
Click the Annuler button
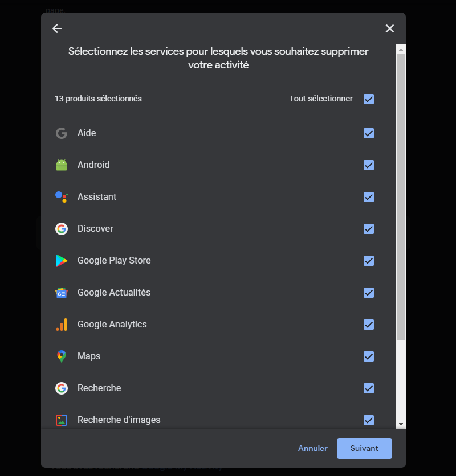click(312, 449)
